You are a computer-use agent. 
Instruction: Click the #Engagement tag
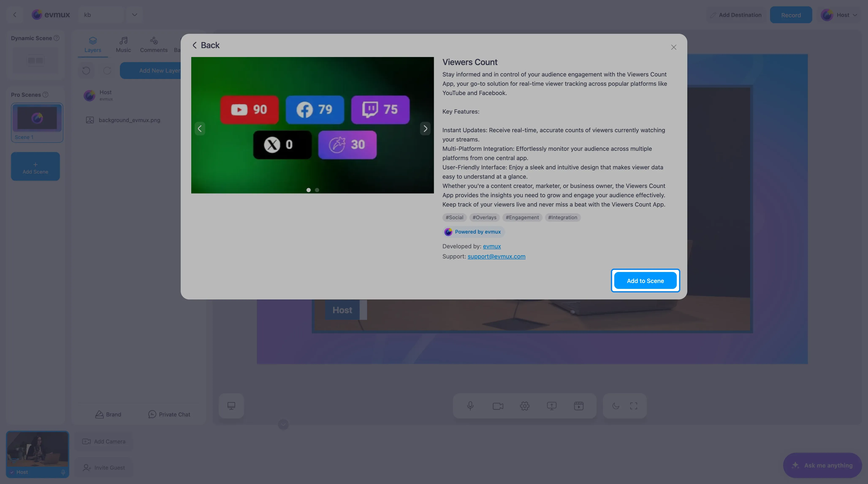(x=522, y=217)
